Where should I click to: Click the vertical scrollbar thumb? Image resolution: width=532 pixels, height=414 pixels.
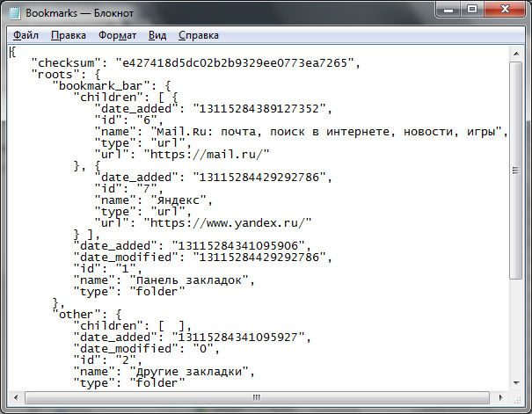(516, 171)
